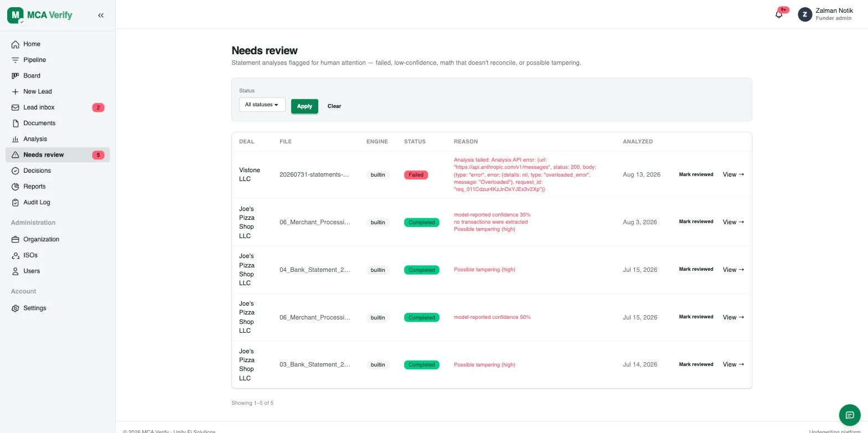Open Board in sidebar

58,76
